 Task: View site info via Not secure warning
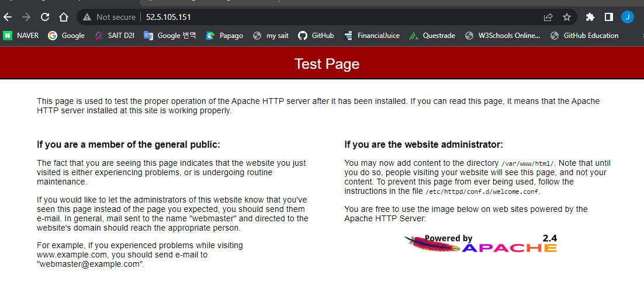pos(109,17)
